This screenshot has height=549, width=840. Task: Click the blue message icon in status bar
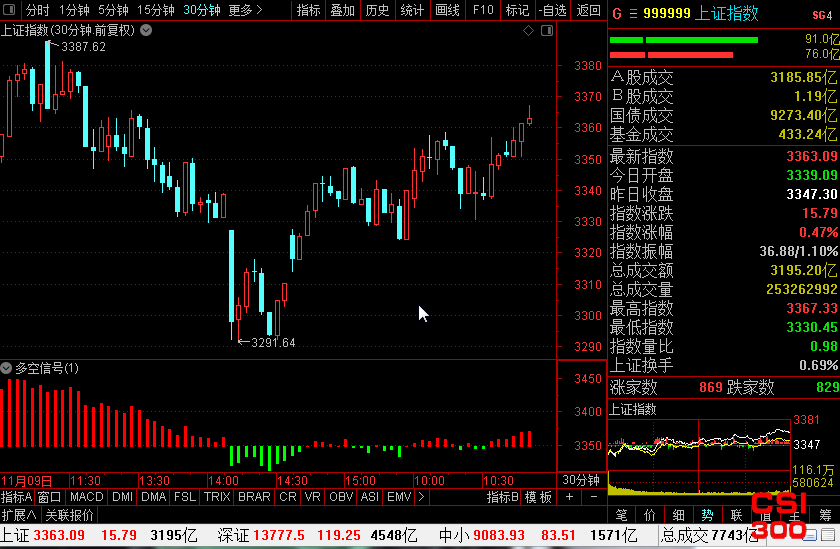coord(811,535)
